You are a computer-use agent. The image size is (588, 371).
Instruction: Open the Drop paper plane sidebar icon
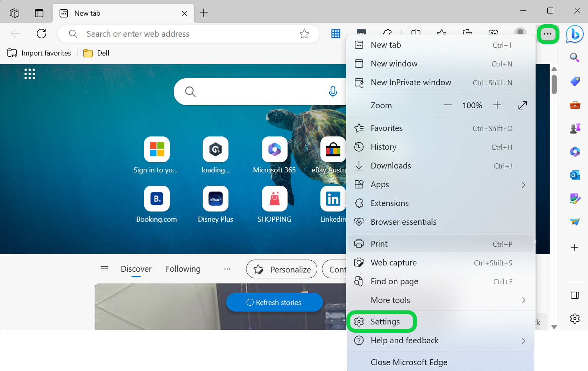pyautogui.click(x=575, y=222)
